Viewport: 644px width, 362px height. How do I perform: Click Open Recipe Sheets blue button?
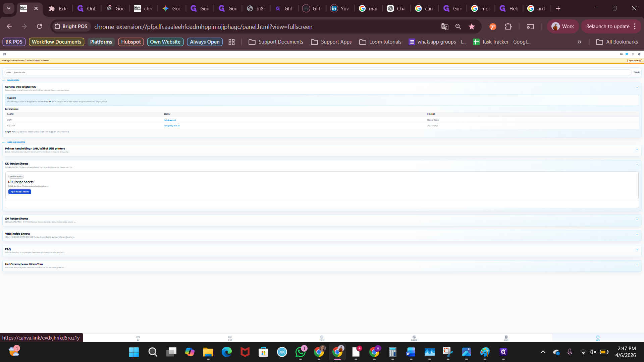pos(20,192)
